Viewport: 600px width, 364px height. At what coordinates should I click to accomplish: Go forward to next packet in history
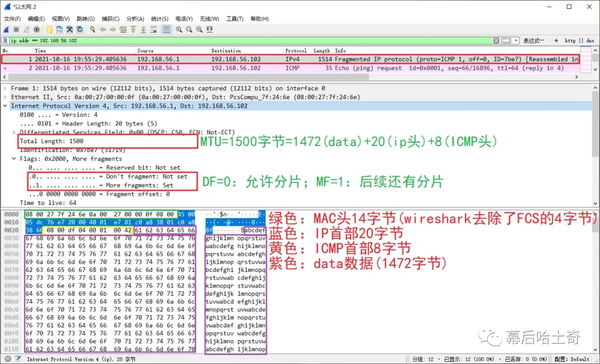pyautogui.click(x=113, y=29)
